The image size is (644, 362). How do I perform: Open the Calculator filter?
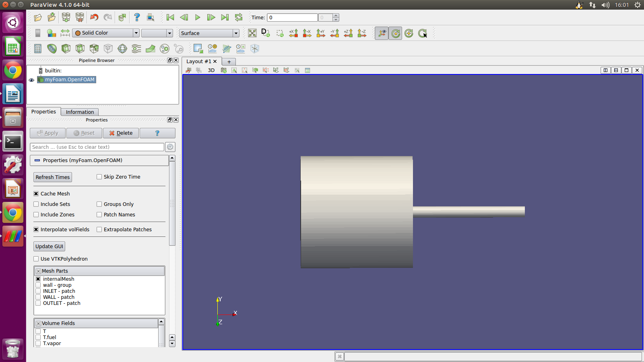[x=38, y=49]
